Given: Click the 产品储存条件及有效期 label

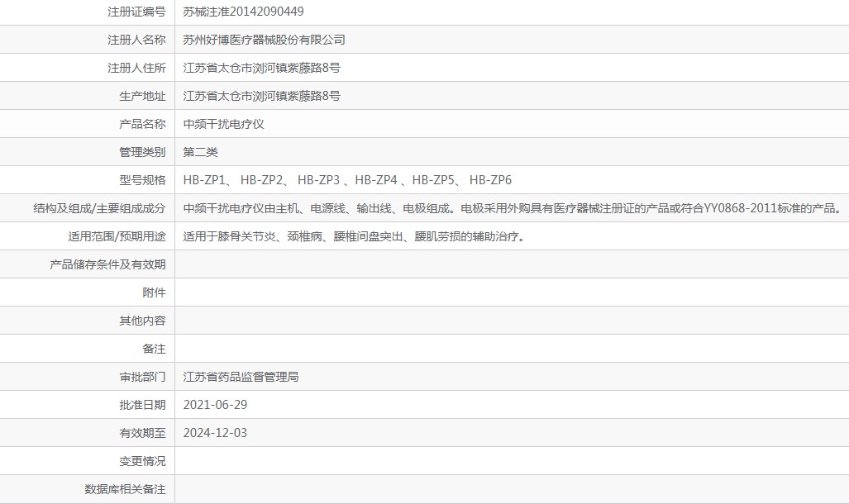Looking at the screenshot, I should coord(107,264).
